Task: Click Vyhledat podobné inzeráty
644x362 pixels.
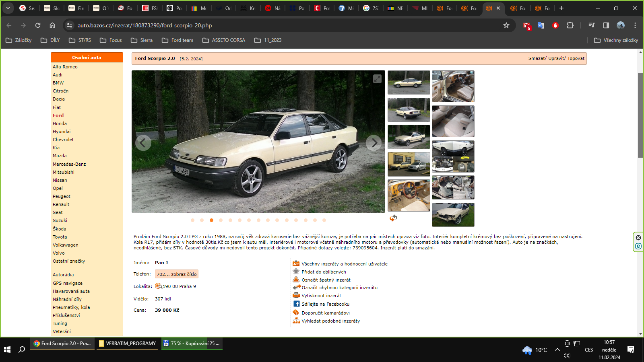Action: [331, 321]
